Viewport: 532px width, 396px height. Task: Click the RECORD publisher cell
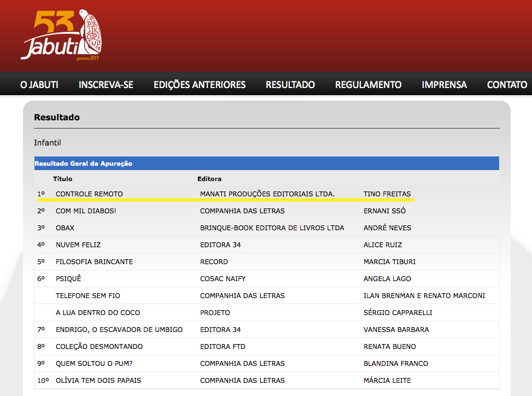click(x=214, y=261)
